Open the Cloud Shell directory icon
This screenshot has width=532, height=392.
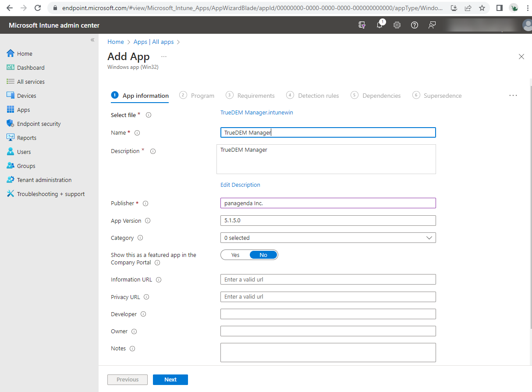(x=362, y=25)
